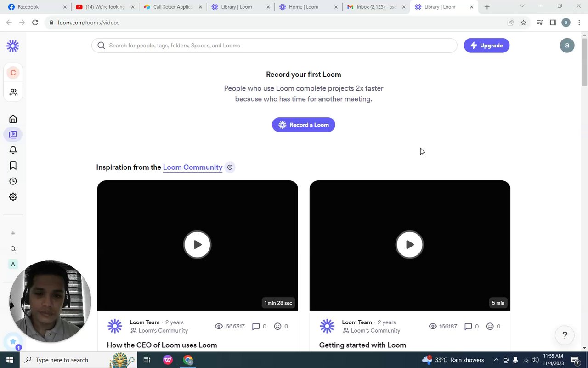Click reactions smiley on the CEO video card

coord(277,326)
